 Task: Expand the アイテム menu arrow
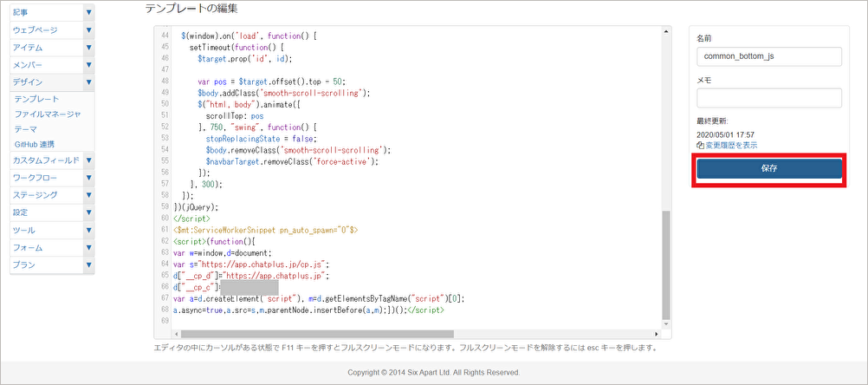(88, 48)
